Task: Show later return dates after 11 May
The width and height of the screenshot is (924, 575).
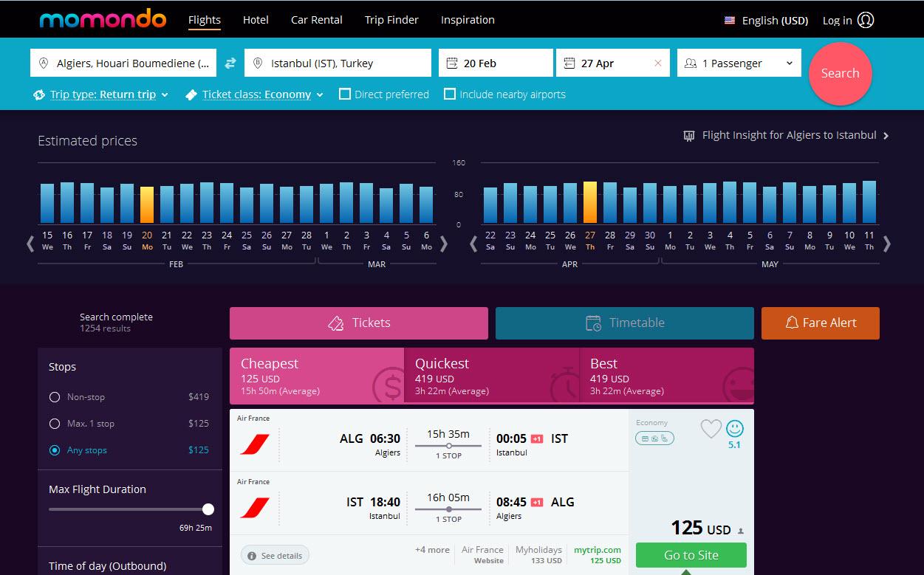Action: point(887,244)
